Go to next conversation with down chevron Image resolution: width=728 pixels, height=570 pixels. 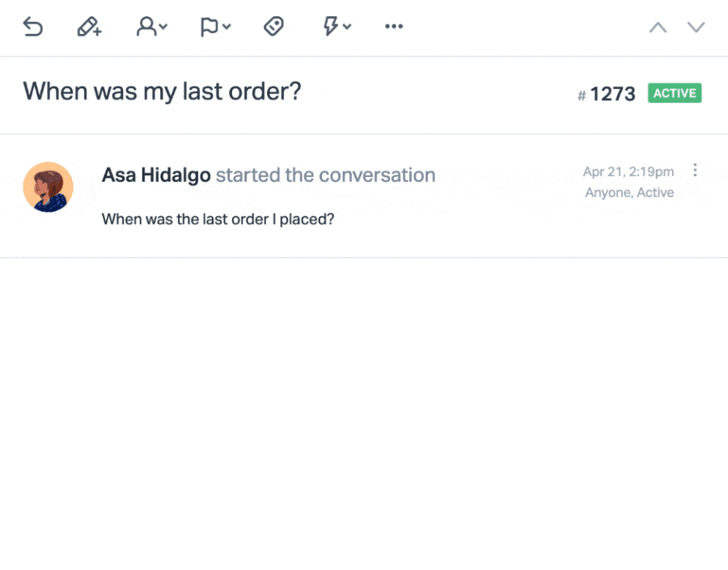pyautogui.click(x=696, y=27)
